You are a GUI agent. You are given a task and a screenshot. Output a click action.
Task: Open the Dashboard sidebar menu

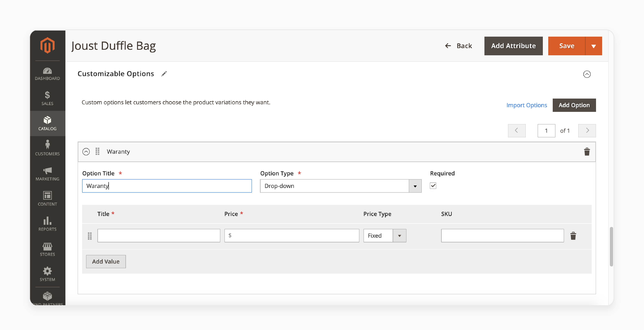(47, 74)
